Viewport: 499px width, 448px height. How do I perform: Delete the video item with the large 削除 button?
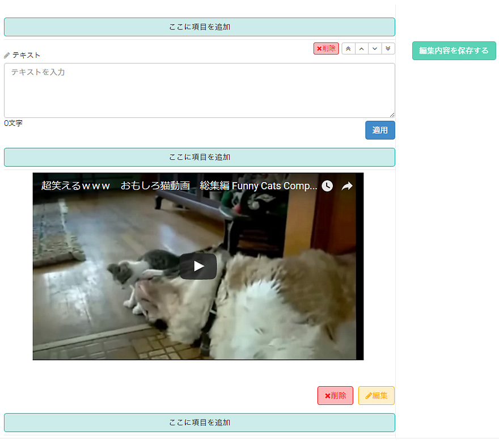point(335,395)
